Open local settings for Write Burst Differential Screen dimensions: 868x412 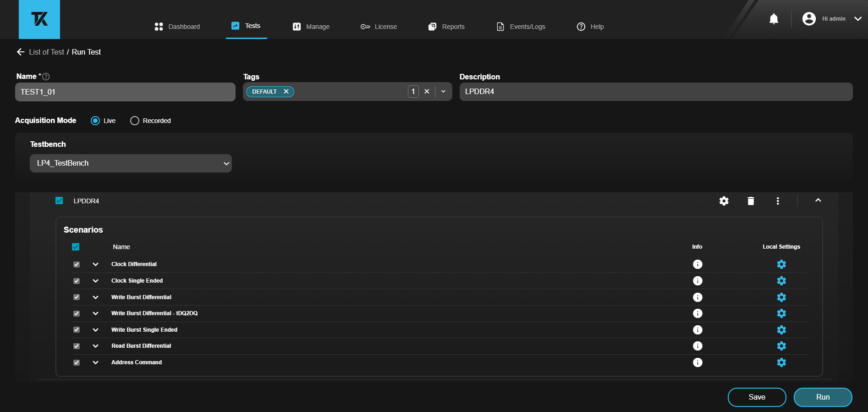click(x=781, y=297)
